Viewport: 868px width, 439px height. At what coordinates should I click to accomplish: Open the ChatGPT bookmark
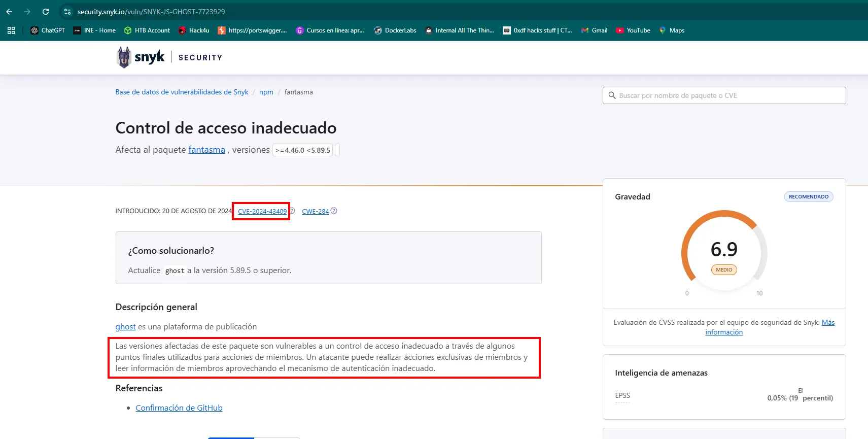(x=48, y=30)
